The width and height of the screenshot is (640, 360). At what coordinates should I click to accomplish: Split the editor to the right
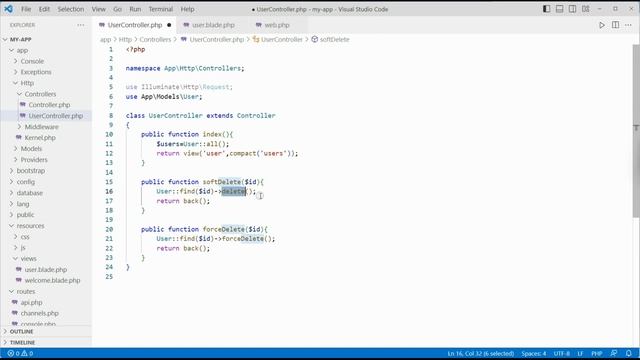[615, 25]
